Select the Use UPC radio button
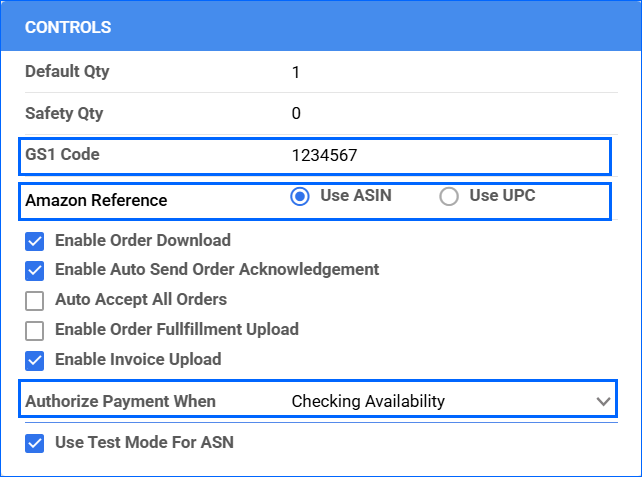Viewport: 642px width, 477px height. 449,197
